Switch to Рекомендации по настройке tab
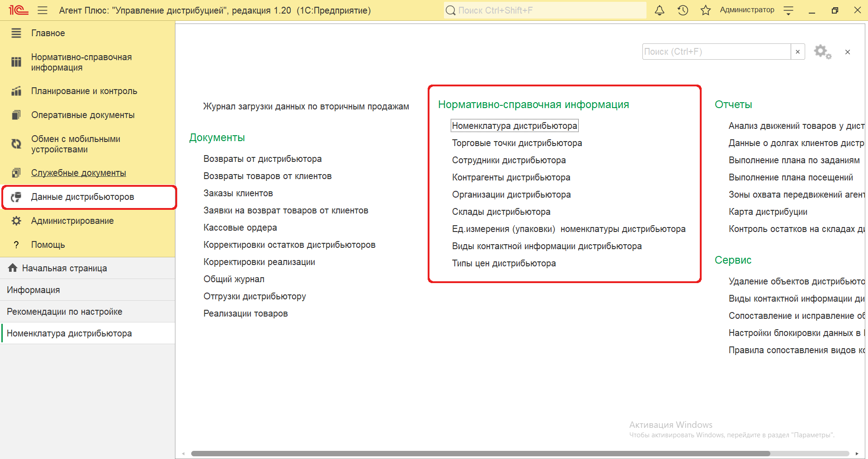The height and width of the screenshot is (459, 868). click(x=88, y=312)
